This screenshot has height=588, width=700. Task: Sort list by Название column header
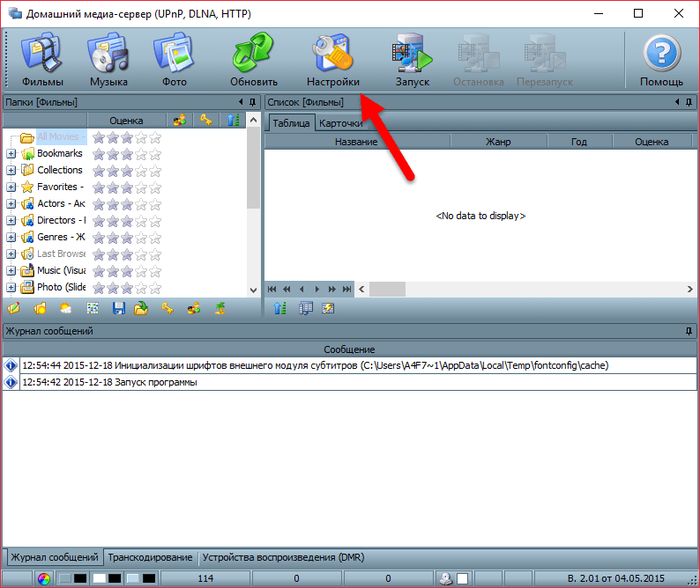coord(356,142)
